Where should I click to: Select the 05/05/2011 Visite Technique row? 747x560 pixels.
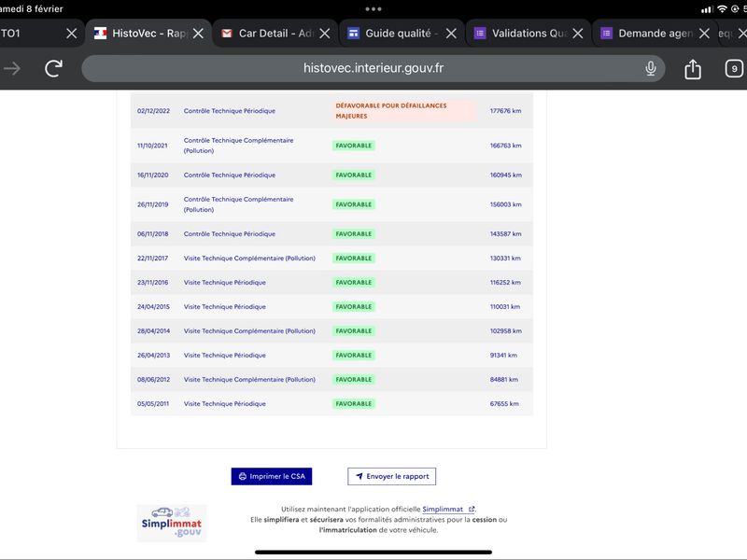[331, 404]
